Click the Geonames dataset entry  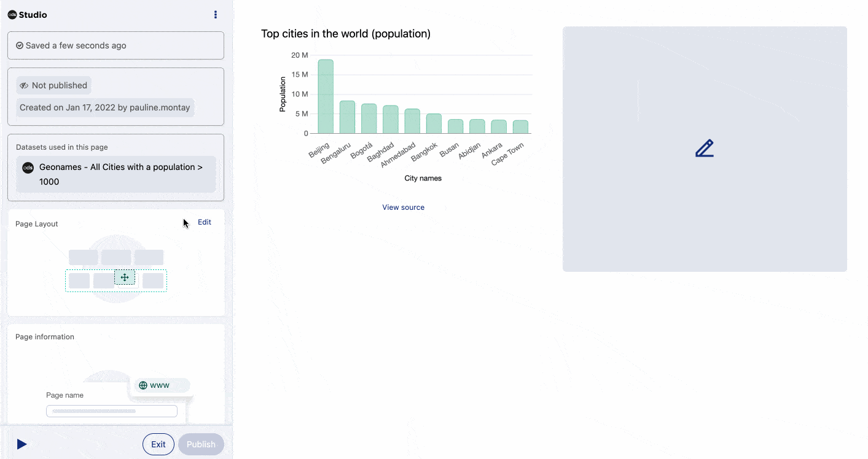[x=115, y=174]
